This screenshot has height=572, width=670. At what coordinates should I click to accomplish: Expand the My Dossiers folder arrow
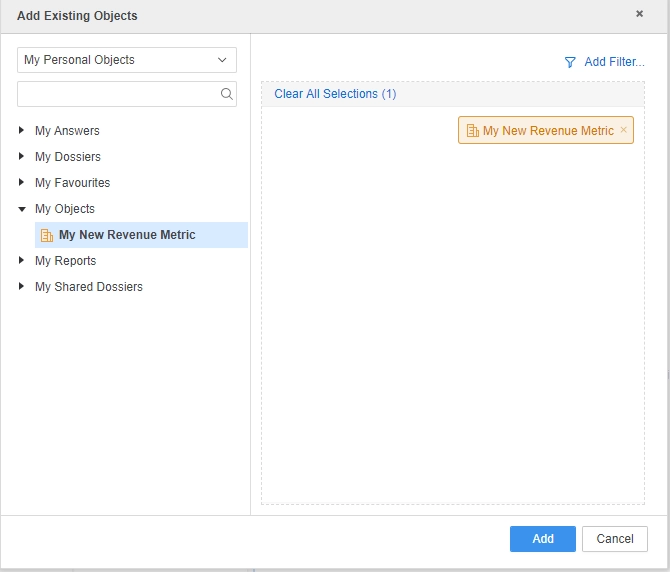click(22, 157)
